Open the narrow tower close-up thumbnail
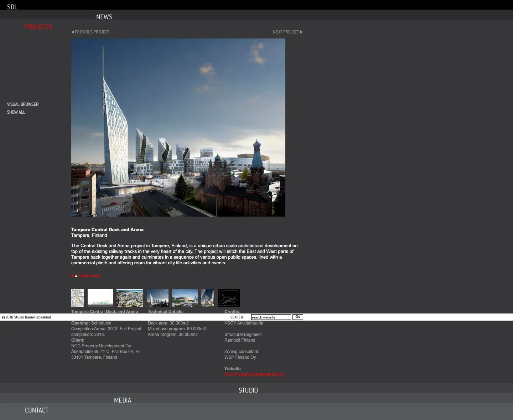This screenshot has height=420, width=513. click(x=208, y=298)
